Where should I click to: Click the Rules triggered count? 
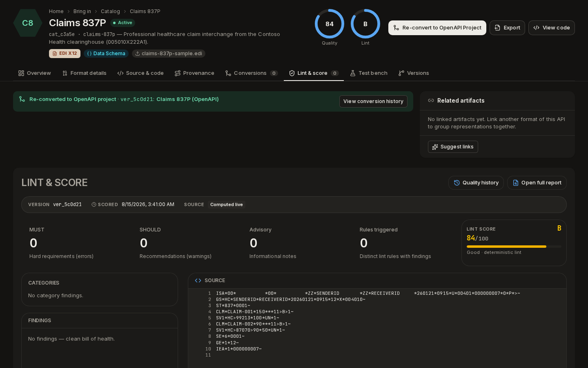pyautogui.click(x=364, y=243)
